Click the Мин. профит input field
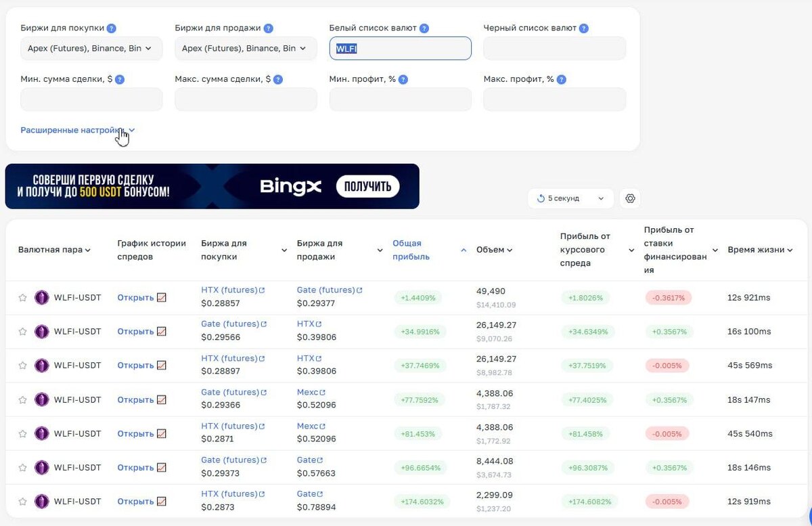 pos(400,100)
